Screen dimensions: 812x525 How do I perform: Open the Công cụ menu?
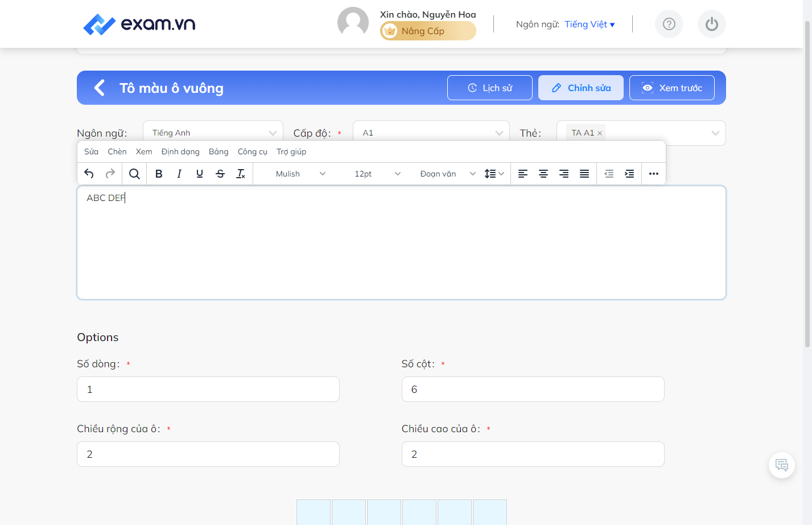pyautogui.click(x=253, y=151)
